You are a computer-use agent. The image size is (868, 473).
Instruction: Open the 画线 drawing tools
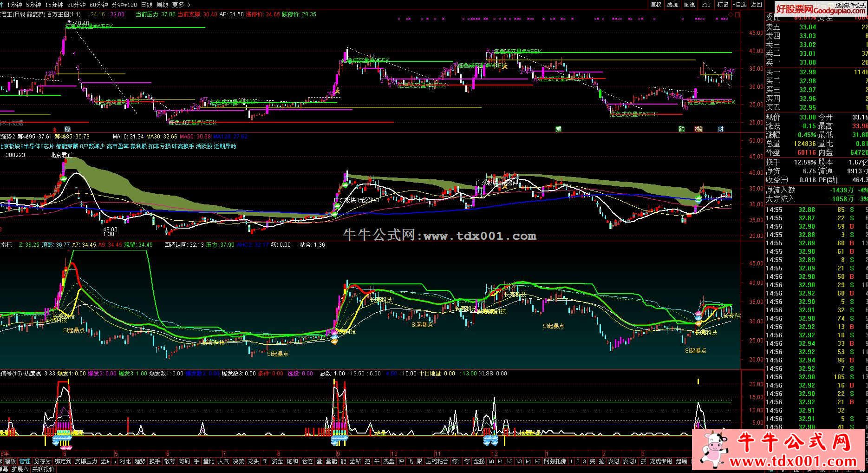pyautogui.click(x=689, y=5)
